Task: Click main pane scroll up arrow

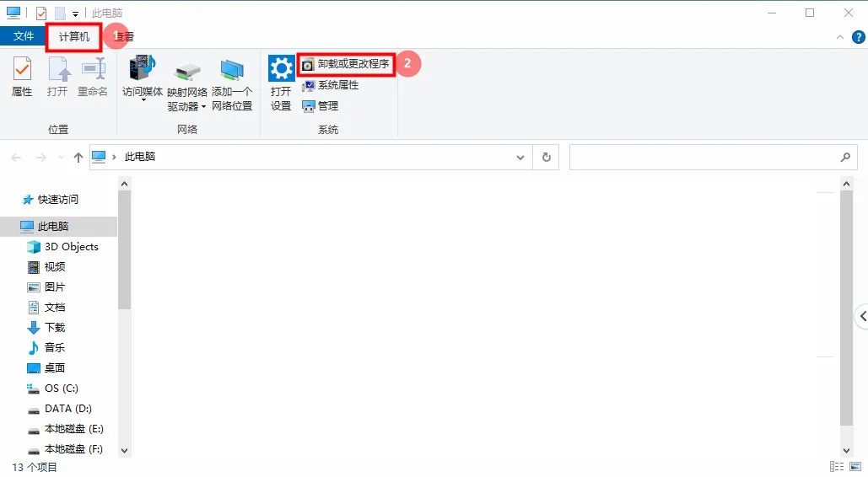Action: tap(846, 184)
